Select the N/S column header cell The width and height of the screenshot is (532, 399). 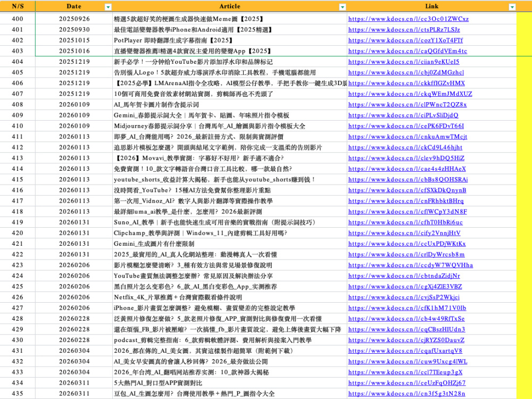pyautogui.click(x=18, y=6)
